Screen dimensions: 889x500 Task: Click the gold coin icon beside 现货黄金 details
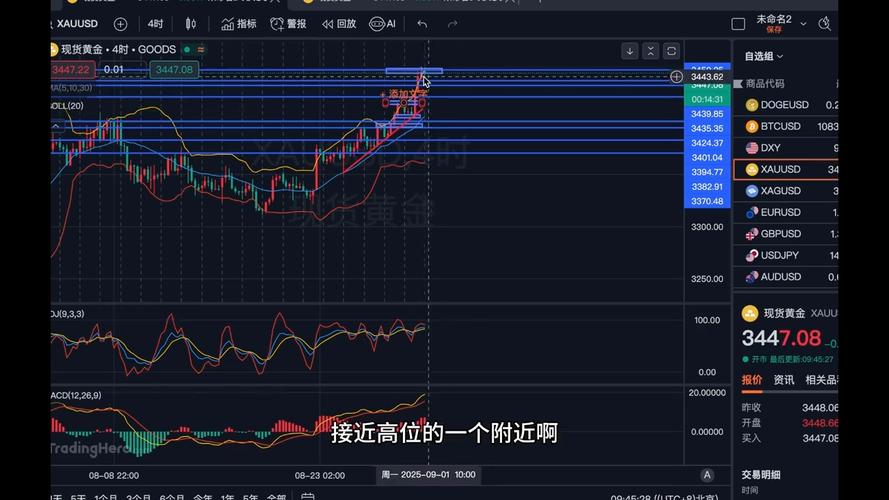[750, 313]
